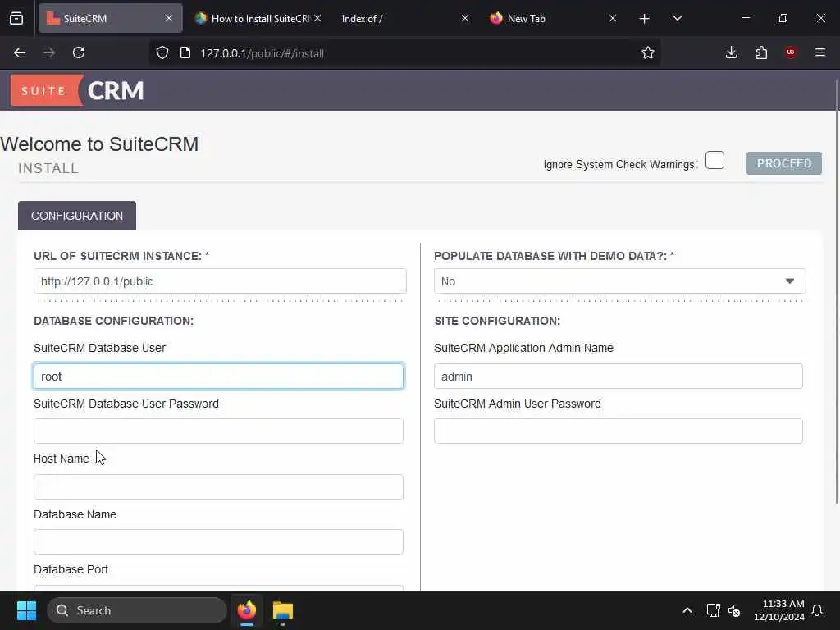
Task: Open the Firefox View icon
Action: coord(16,18)
